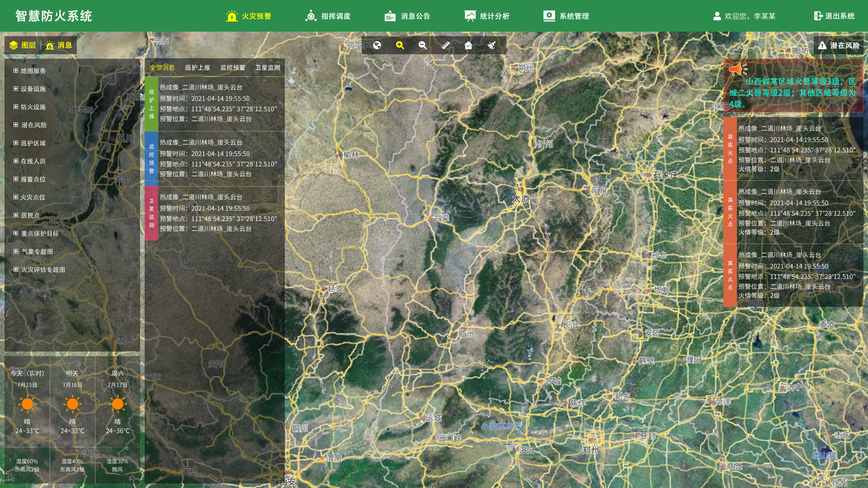Click the broom clear-map icon
The height and width of the screenshot is (488, 868).
click(491, 45)
